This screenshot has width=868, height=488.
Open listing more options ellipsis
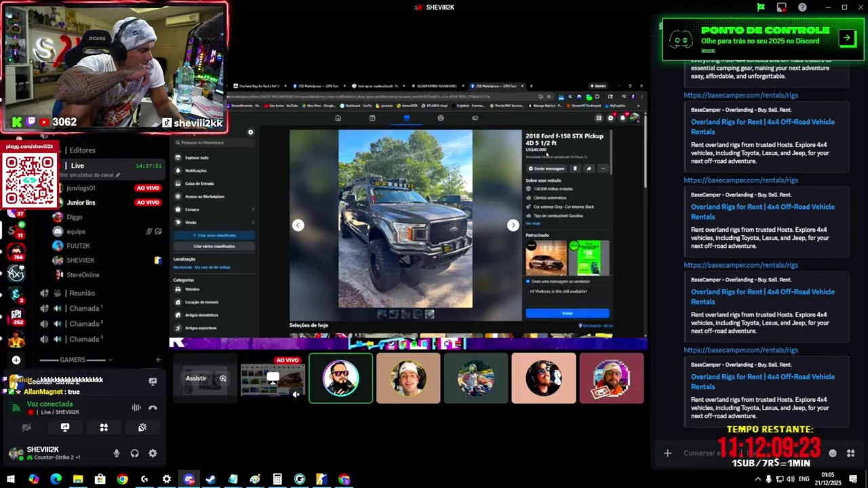602,168
